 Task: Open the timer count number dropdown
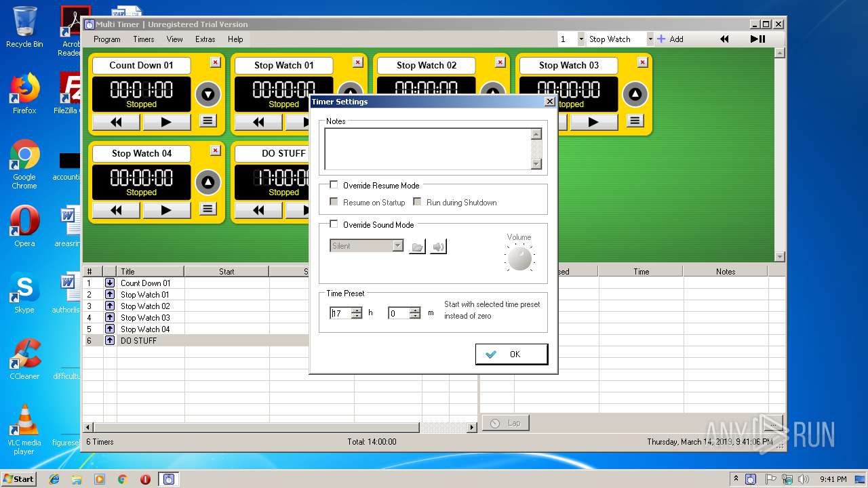coord(581,39)
